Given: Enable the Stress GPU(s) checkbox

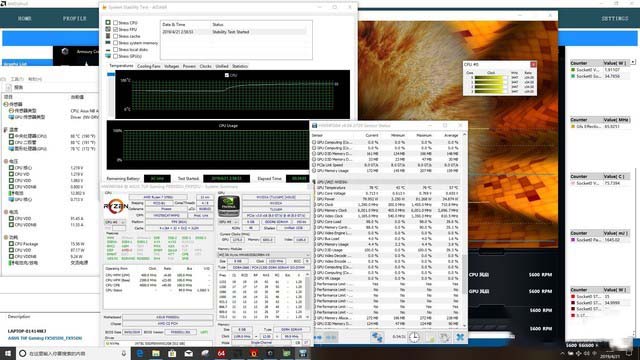Looking at the screenshot, I should [x=116, y=56].
